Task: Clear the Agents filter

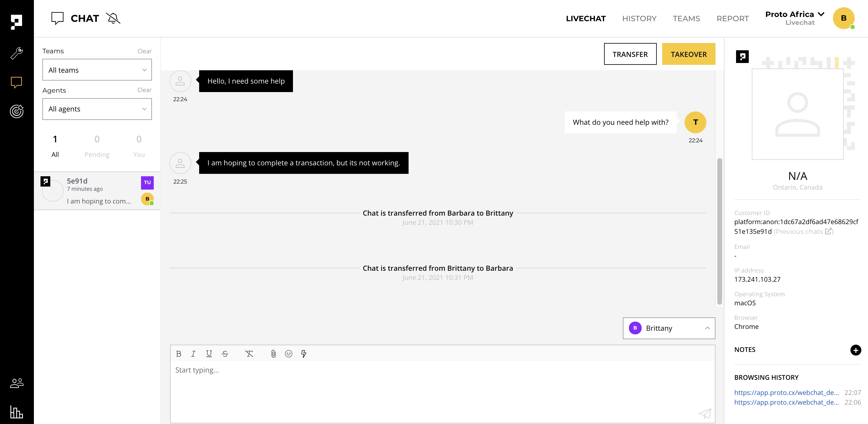Action: pyautogui.click(x=144, y=90)
